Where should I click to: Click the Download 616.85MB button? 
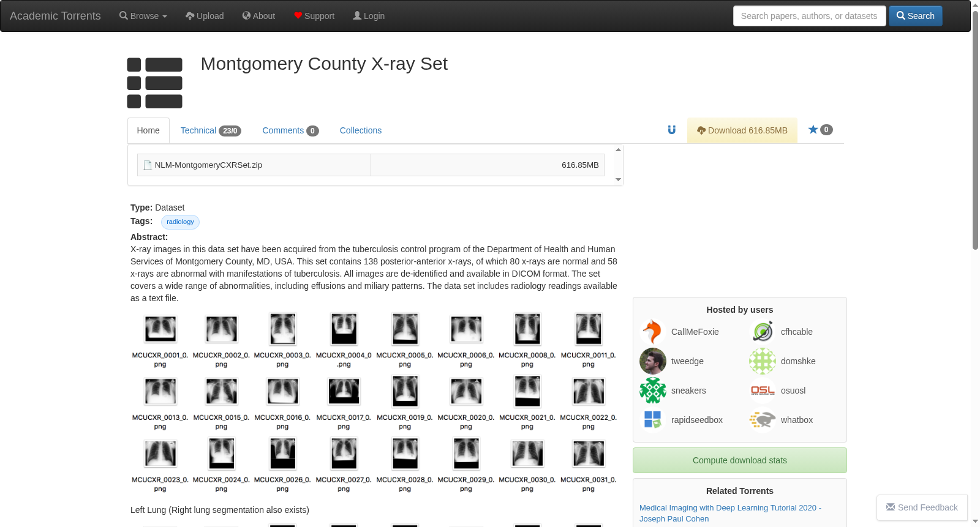pyautogui.click(x=742, y=130)
